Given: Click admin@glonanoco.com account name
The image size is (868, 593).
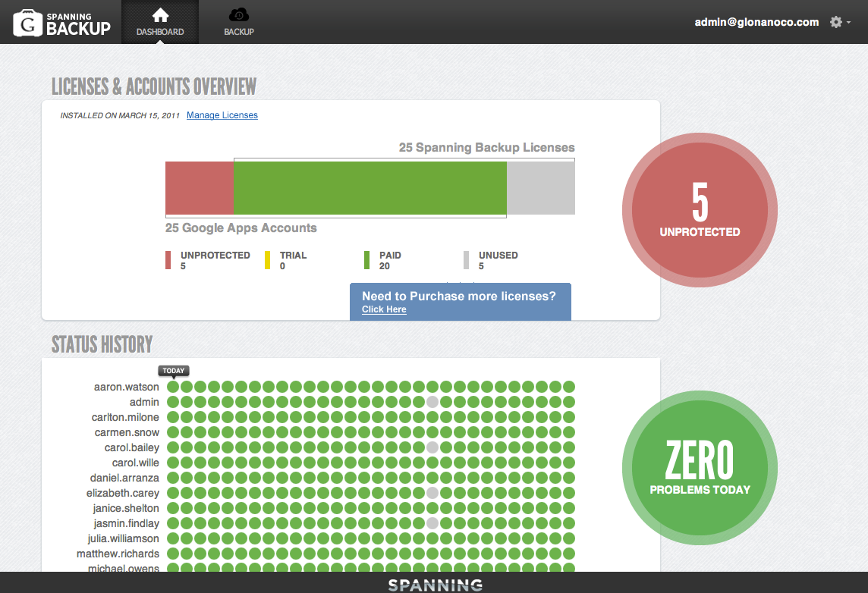Looking at the screenshot, I should coord(756,22).
